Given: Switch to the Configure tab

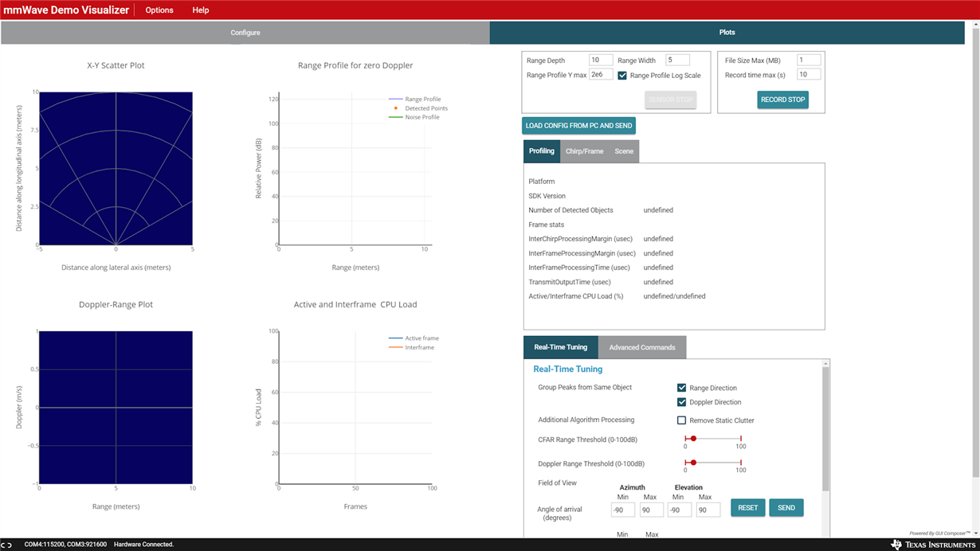Looking at the screenshot, I should [x=245, y=33].
